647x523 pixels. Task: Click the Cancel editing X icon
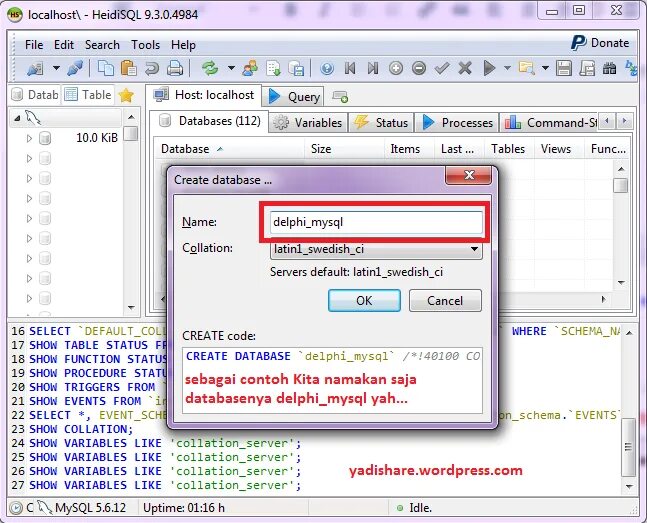465,68
